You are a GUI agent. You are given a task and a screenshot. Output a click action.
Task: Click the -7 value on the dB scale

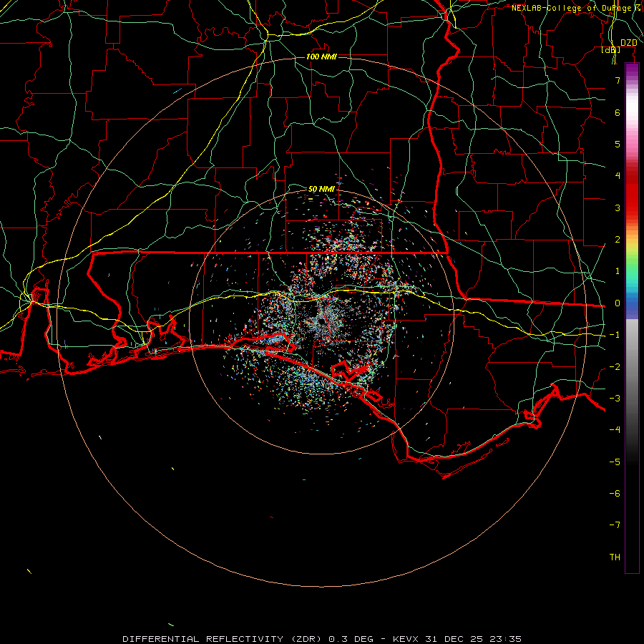[x=615, y=525]
